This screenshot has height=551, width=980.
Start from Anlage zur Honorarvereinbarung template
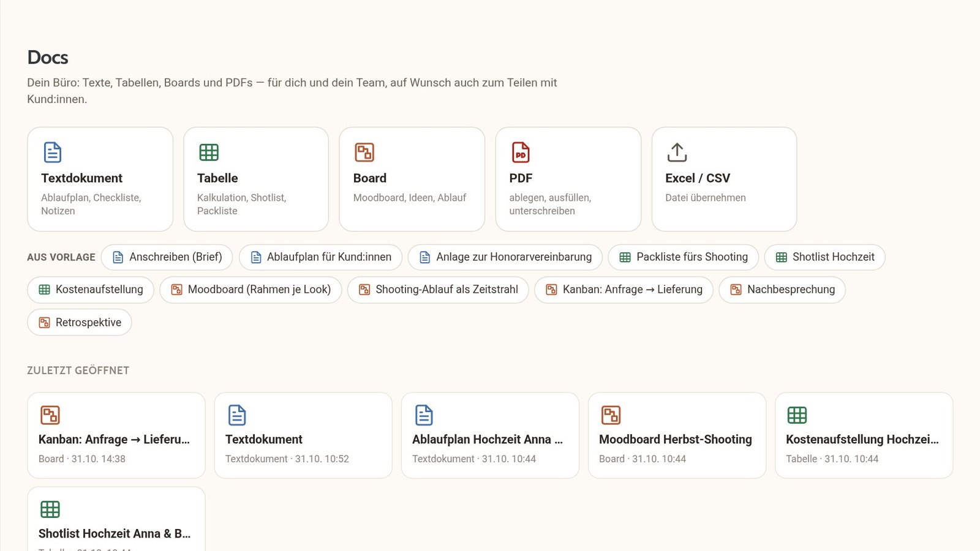(x=505, y=257)
